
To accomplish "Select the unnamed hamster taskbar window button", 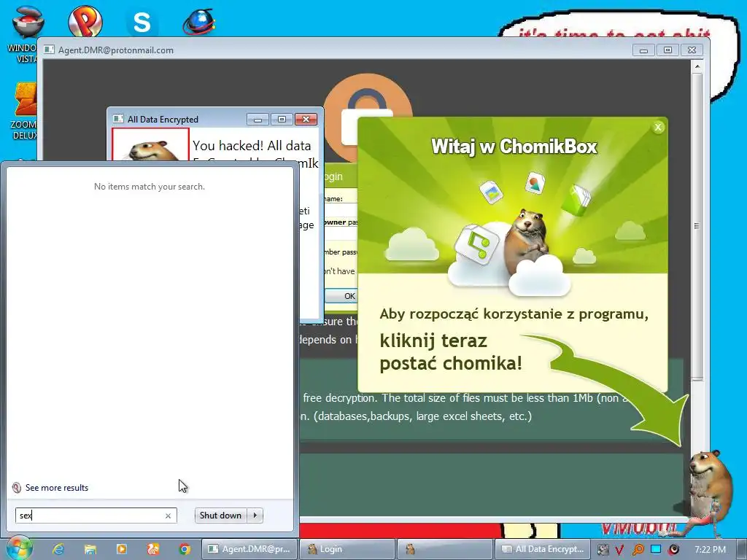I will pos(444,549).
